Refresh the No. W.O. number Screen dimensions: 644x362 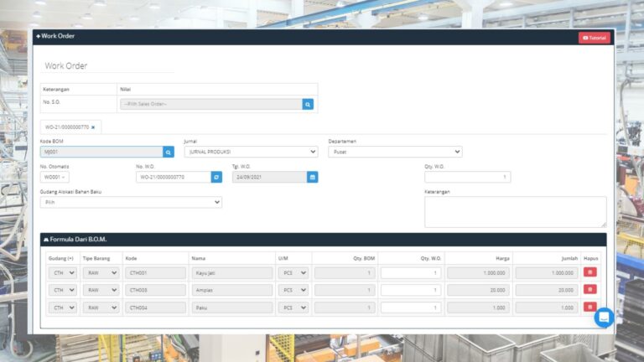pyautogui.click(x=216, y=178)
